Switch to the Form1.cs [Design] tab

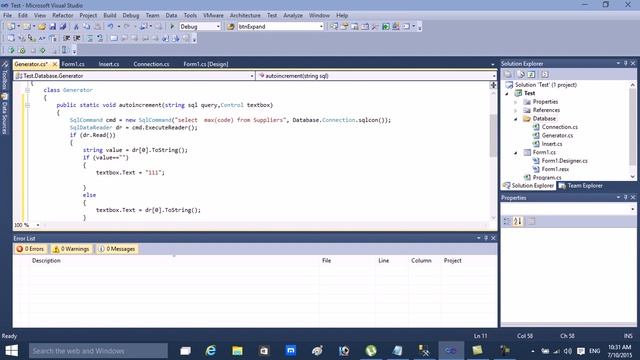[206, 64]
